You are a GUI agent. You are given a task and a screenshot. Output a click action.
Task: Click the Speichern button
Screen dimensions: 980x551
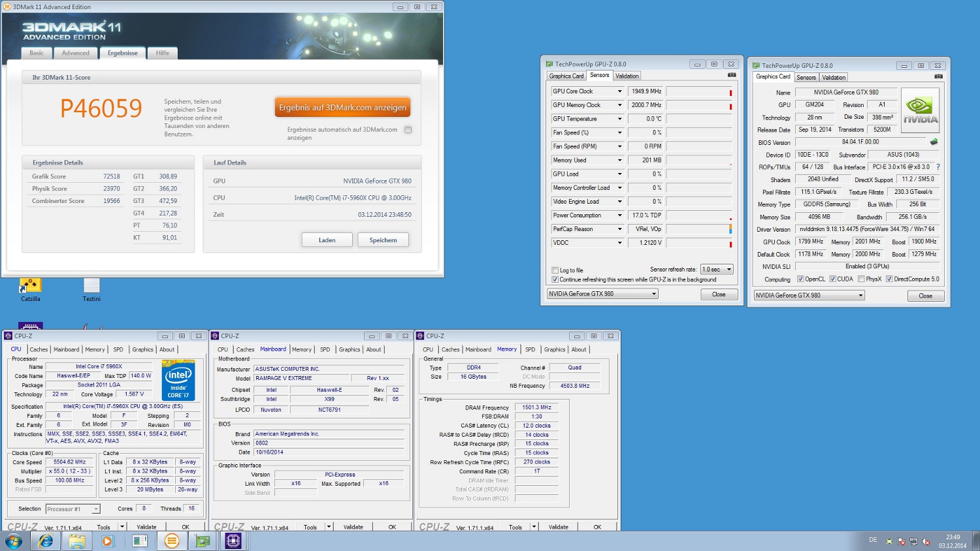384,240
